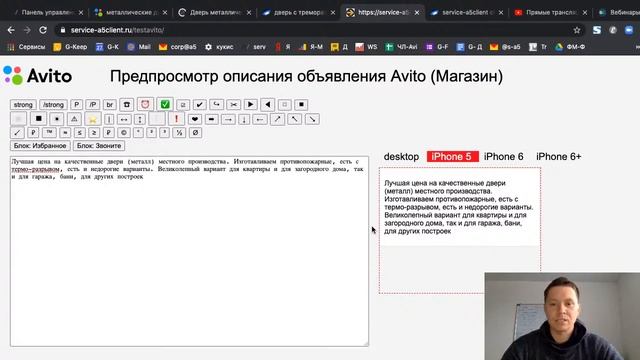Insert the yellow star emoji
Image resolution: width=640 pixels, height=360 pixels.
93,119
